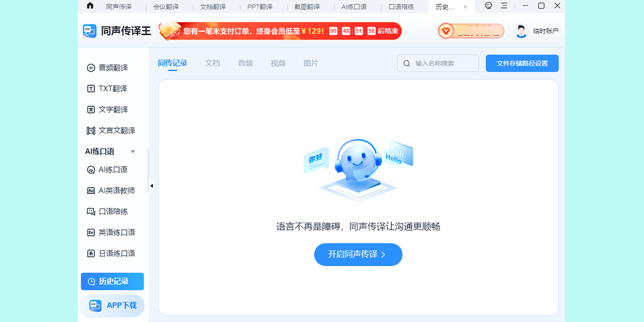The width and height of the screenshot is (644, 322).
Task: Click the 文字翻译 icon in the sidebar
Action: (91, 110)
